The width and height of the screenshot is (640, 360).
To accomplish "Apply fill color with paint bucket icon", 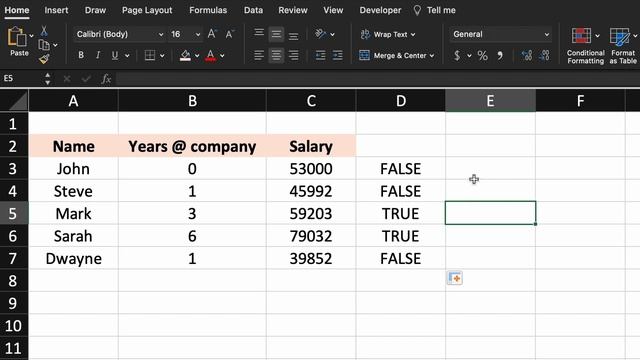I will pyautogui.click(x=185, y=55).
